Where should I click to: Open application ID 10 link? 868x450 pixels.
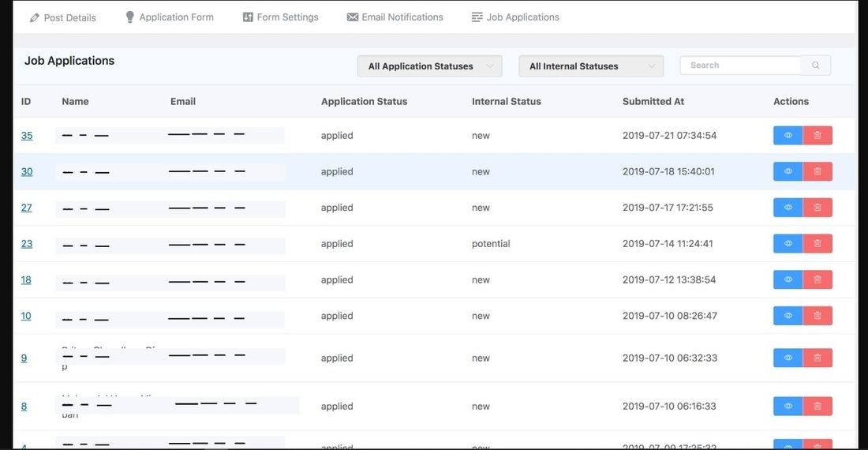[26, 316]
